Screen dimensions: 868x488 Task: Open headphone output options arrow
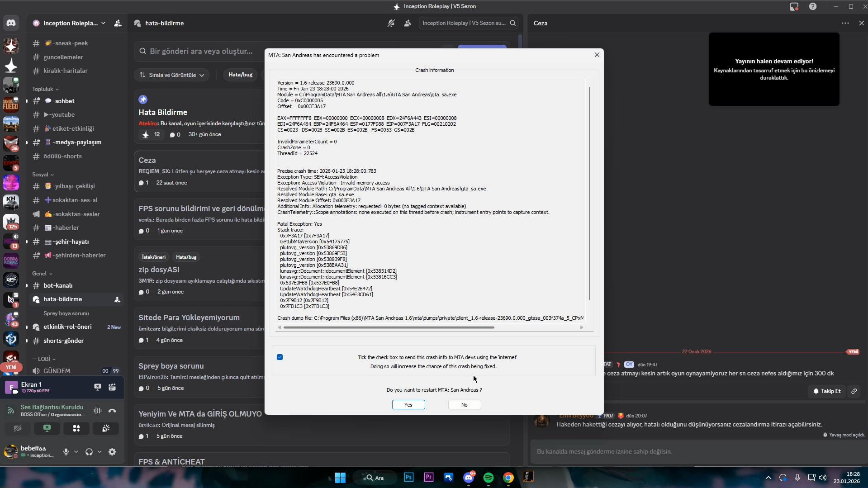tap(100, 452)
